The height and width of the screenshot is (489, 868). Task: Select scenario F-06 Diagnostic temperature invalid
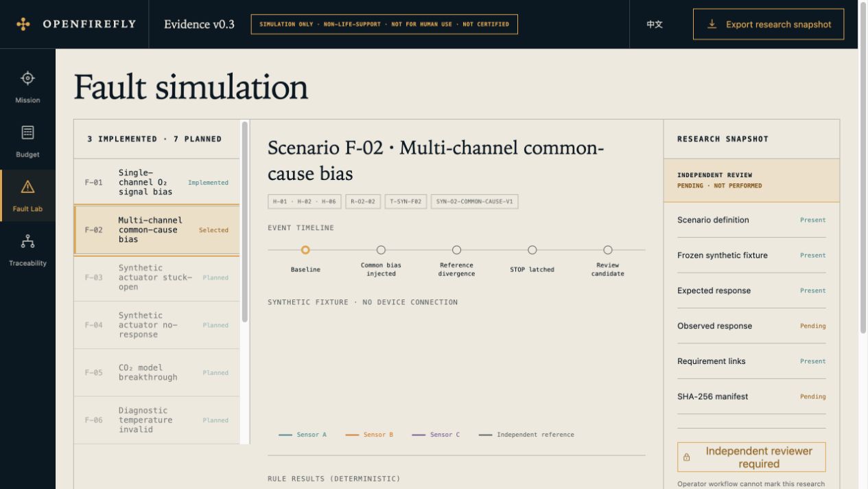(x=157, y=420)
